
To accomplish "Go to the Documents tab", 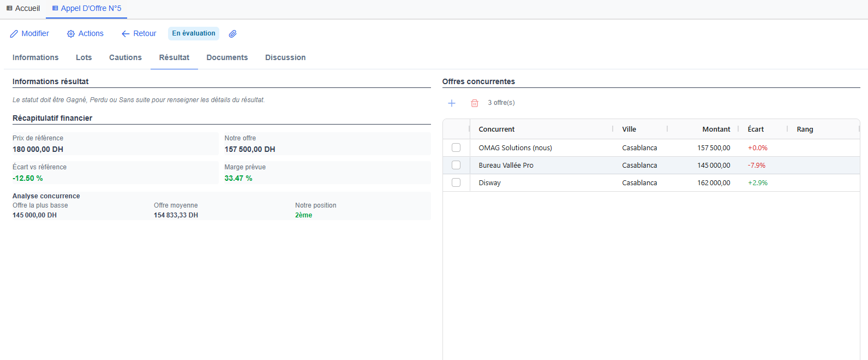I will [x=227, y=58].
